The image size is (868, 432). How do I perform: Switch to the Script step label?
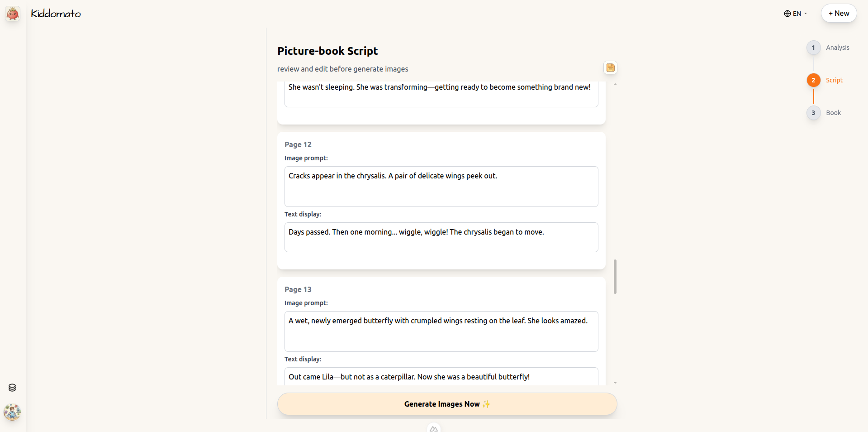tap(834, 80)
